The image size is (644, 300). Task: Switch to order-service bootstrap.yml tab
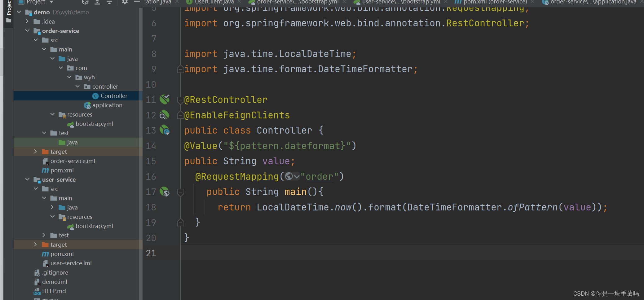tap(298, 2)
